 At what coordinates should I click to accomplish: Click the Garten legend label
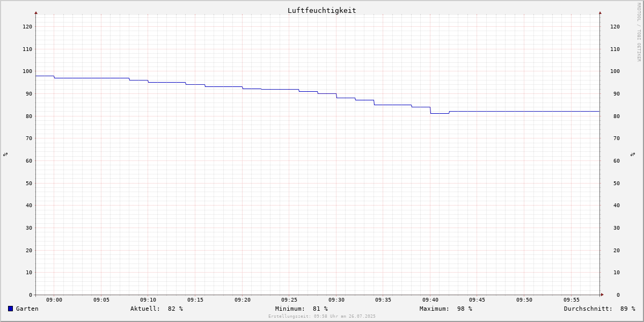pyautogui.click(x=27, y=309)
